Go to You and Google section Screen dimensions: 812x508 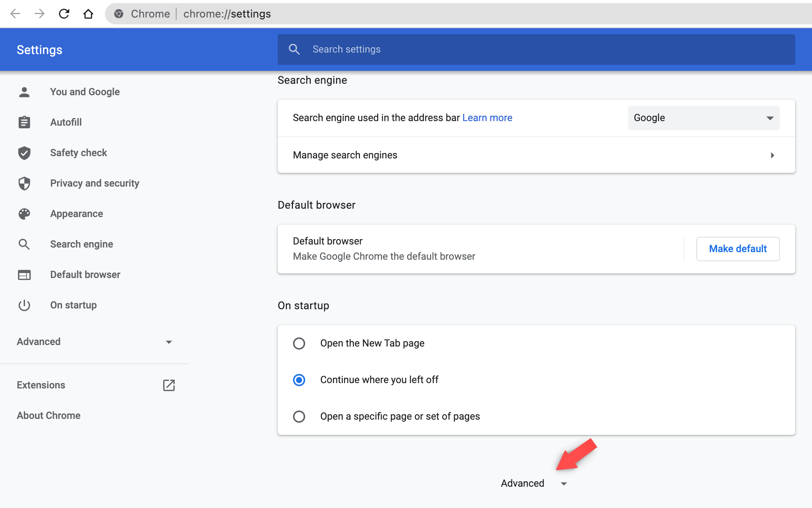pyautogui.click(x=84, y=92)
